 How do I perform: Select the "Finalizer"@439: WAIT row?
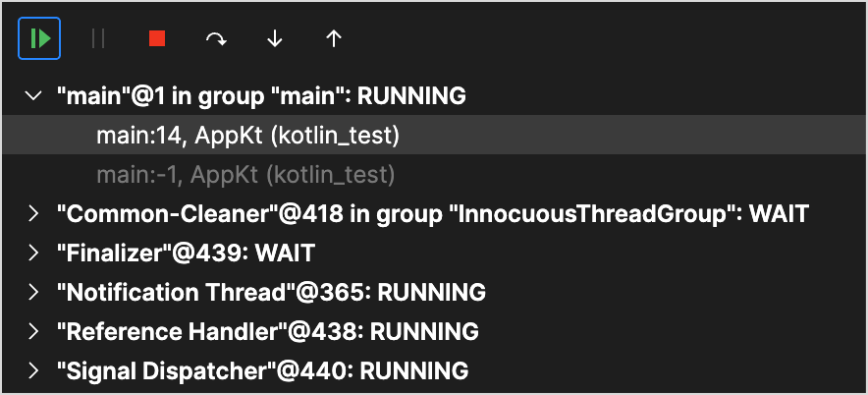[187, 254]
